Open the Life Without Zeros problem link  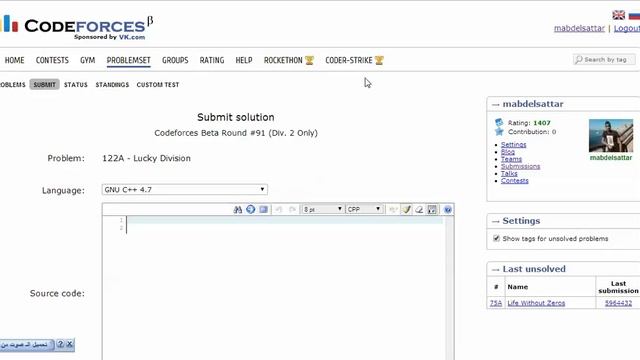click(x=536, y=303)
